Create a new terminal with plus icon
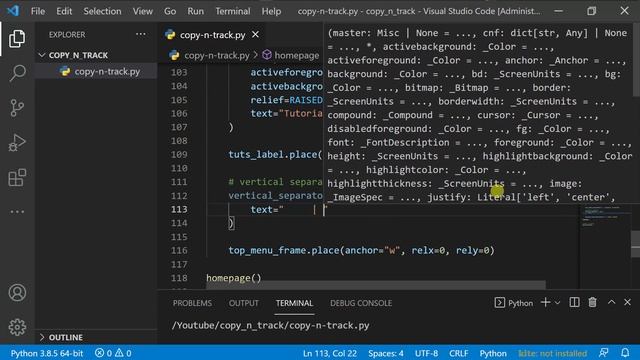This screenshot has height=360, width=640. tap(545, 302)
